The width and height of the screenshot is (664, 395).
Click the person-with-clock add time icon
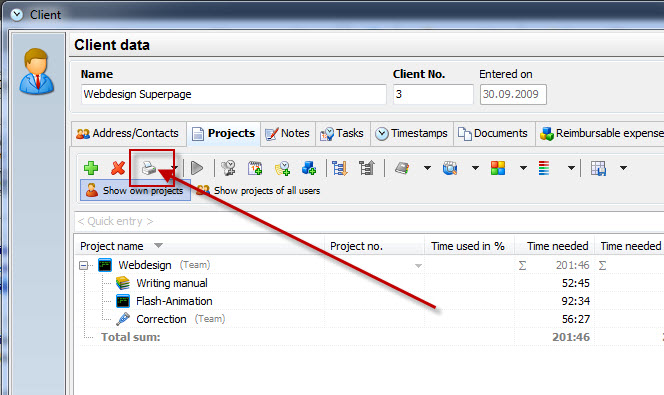229,168
